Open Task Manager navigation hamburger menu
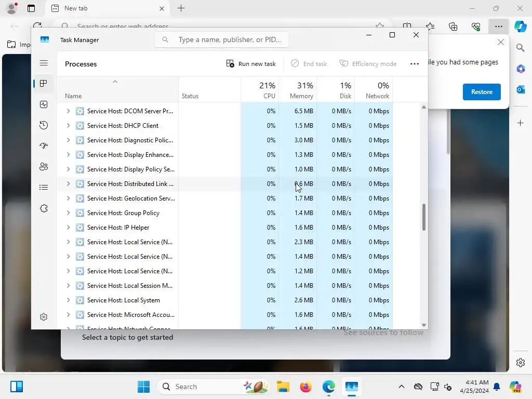The image size is (532, 399). (44, 63)
